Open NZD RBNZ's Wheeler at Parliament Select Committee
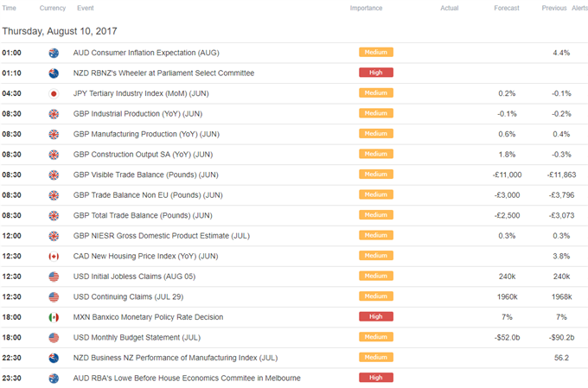 (x=164, y=73)
